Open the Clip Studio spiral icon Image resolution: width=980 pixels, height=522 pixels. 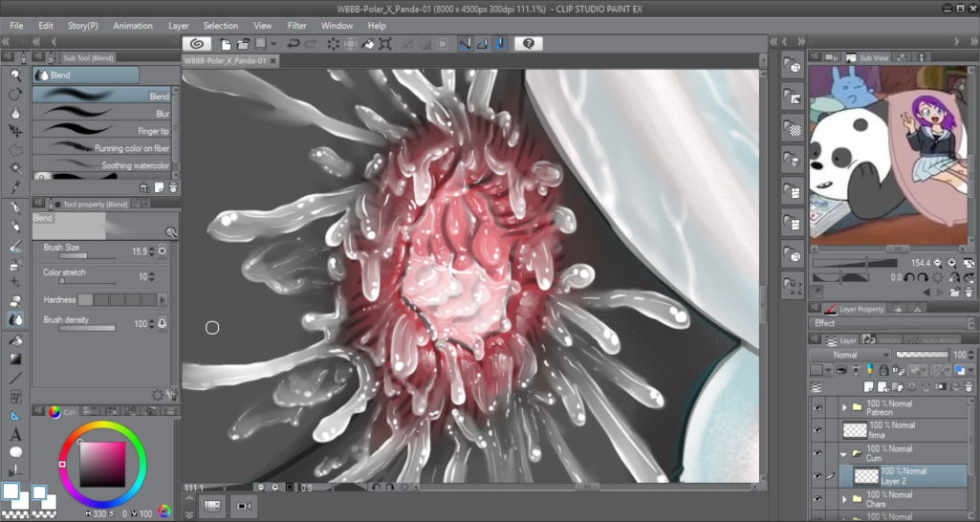click(196, 44)
